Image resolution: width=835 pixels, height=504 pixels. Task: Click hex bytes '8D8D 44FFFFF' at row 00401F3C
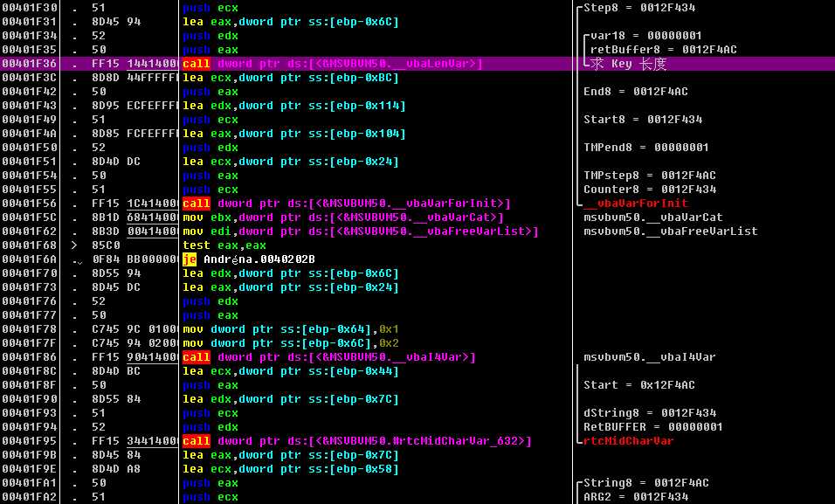135,78
